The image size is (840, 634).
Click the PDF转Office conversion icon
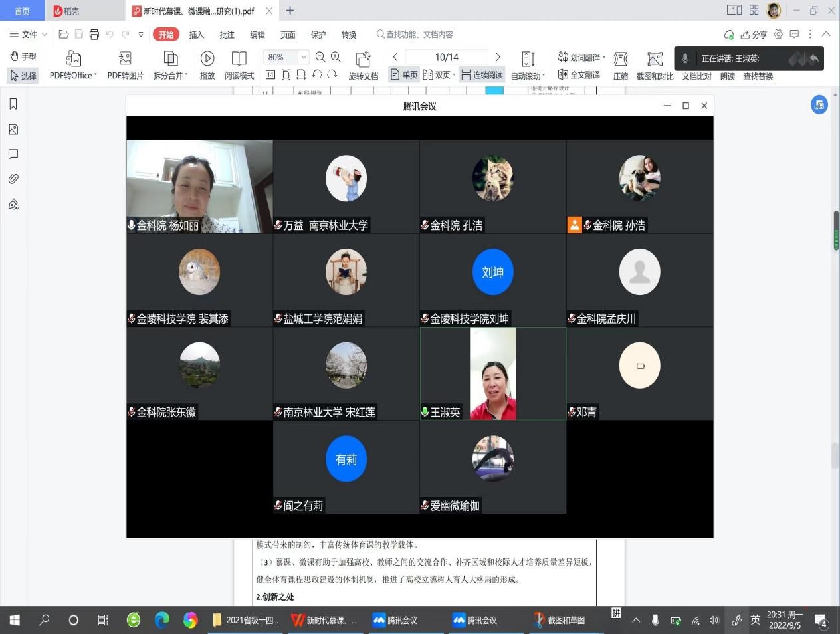coord(73,59)
